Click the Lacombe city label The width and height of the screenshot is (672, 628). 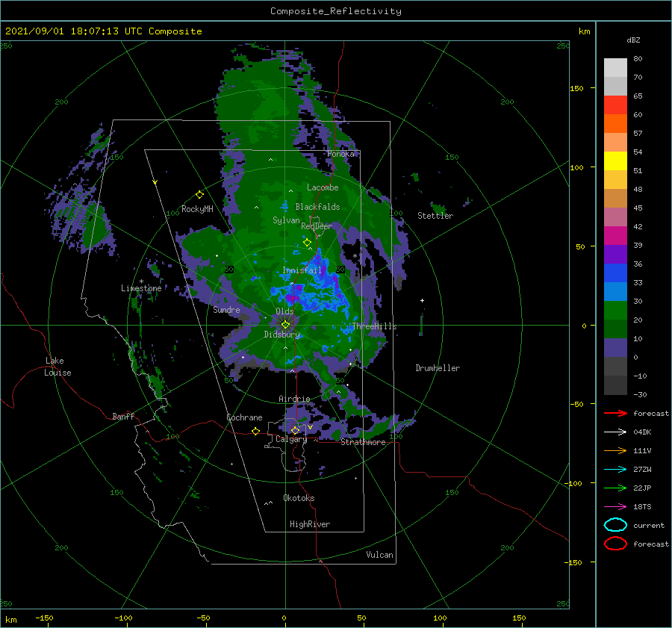coord(323,187)
